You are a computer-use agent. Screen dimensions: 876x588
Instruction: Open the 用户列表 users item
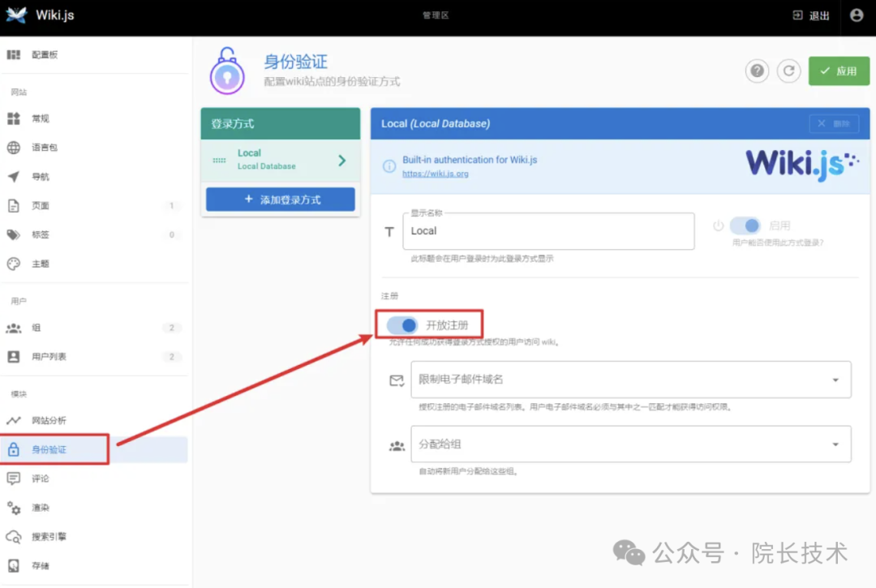[95, 356]
